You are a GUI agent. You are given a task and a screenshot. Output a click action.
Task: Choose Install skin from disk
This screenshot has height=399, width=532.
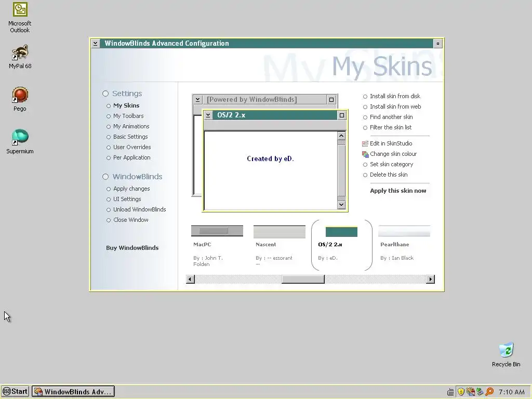392,96
